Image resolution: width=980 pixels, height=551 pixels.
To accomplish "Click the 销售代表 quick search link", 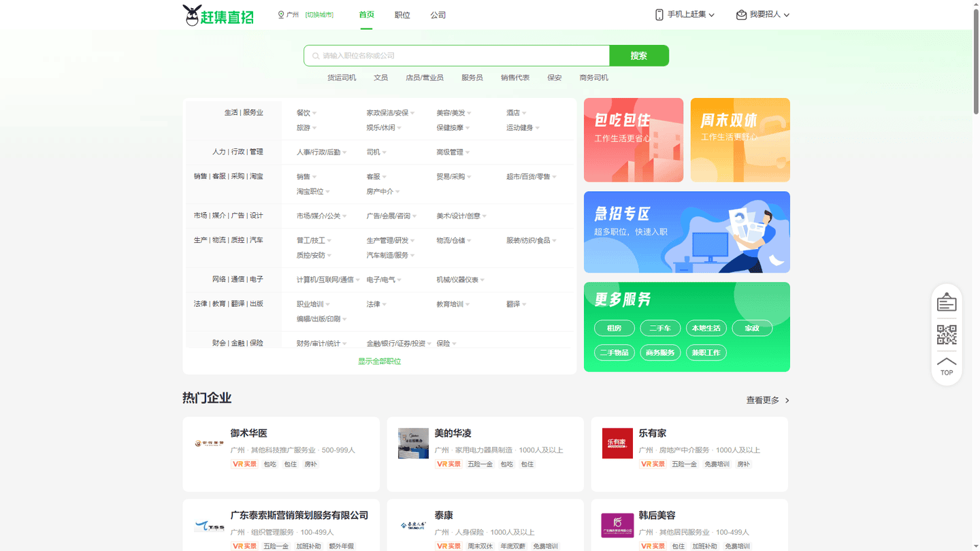I will click(515, 78).
